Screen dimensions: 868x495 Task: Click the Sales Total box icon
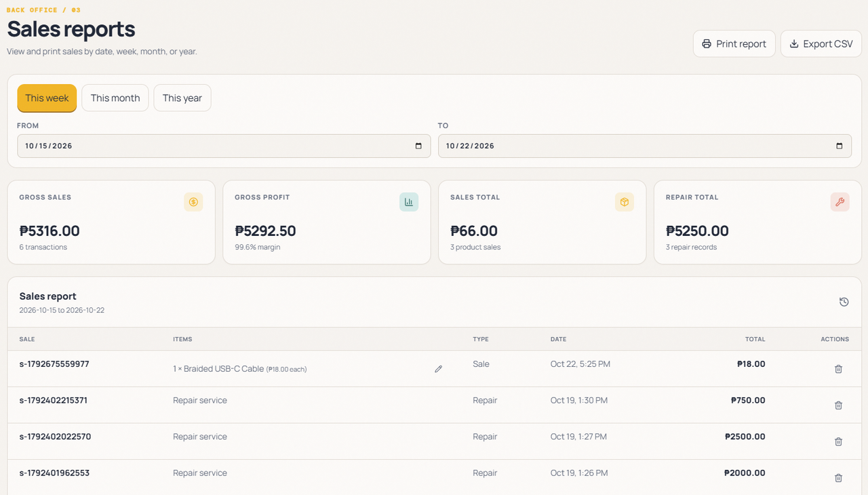tap(625, 202)
